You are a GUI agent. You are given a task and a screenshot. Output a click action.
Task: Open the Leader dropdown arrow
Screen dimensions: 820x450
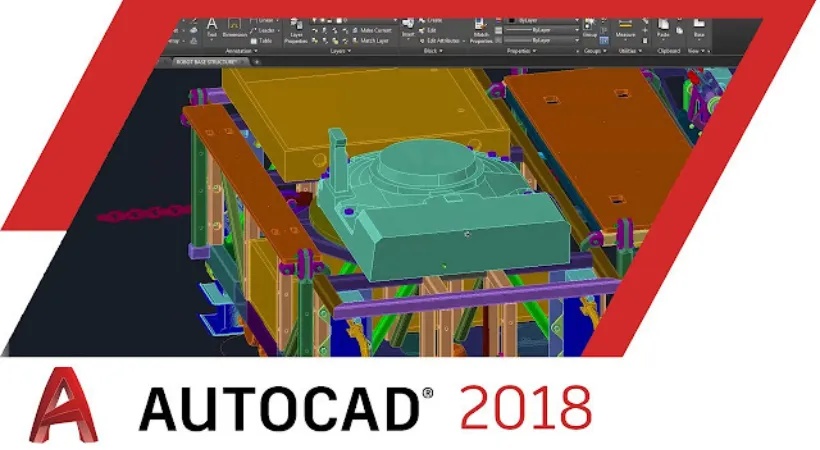click(x=278, y=30)
